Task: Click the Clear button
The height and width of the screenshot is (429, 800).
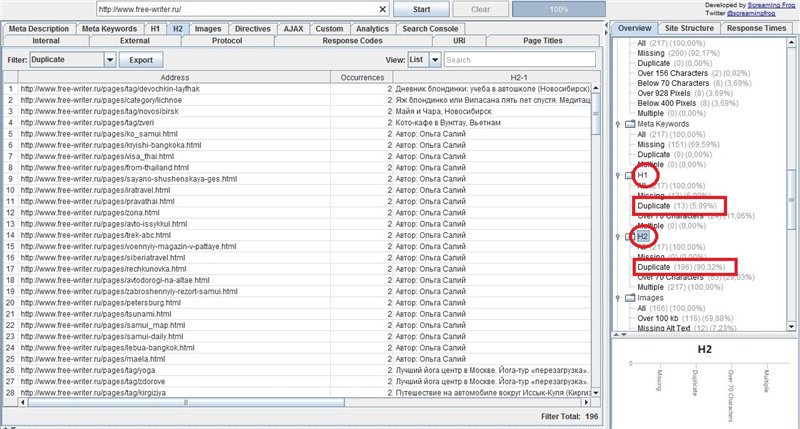Action: 481,9
